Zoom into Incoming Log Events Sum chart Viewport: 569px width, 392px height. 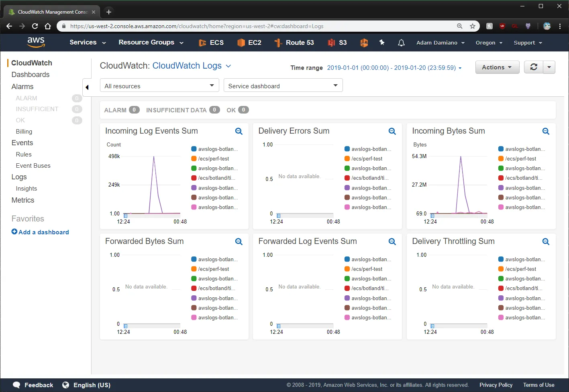tap(239, 131)
